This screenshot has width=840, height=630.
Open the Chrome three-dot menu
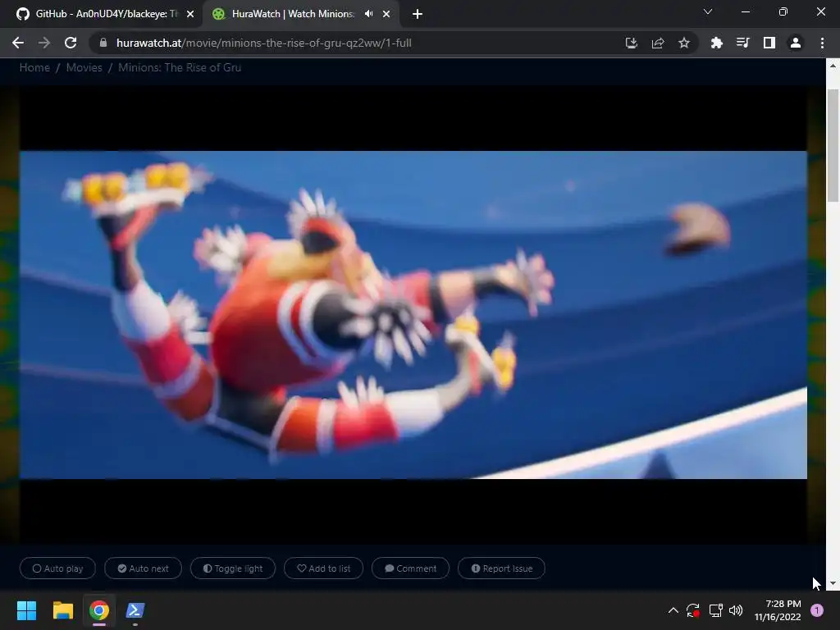pyautogui.click(x=822, y=43)
